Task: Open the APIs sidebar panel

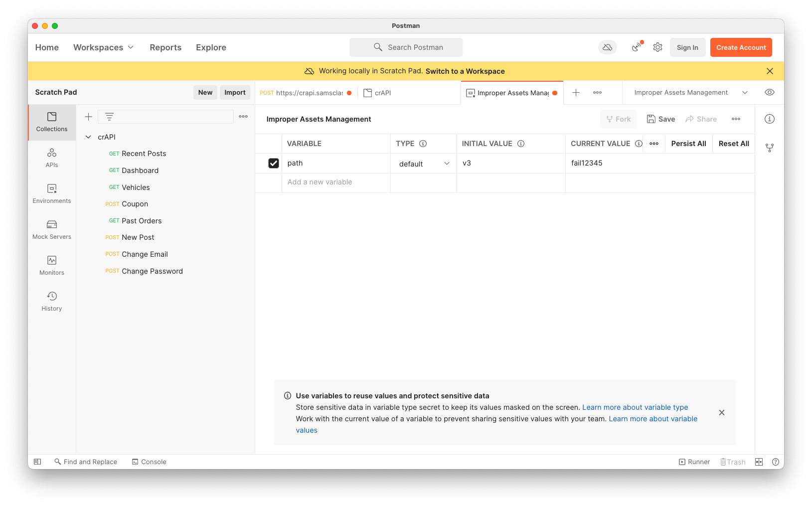Action: coord(52,158)
